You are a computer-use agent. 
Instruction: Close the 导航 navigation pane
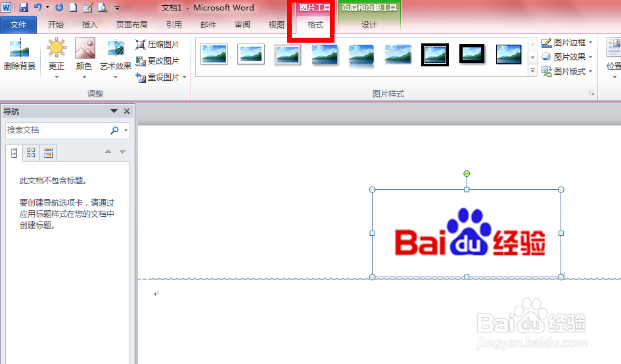[127, 111]
